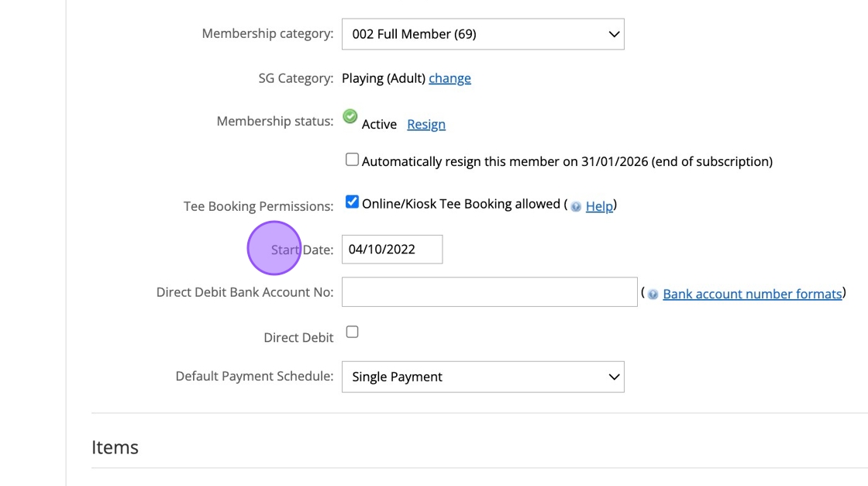Enable automatic resignation at subscription end
The width and height of the screenshot is (868, 486).
tap(352, 160)
